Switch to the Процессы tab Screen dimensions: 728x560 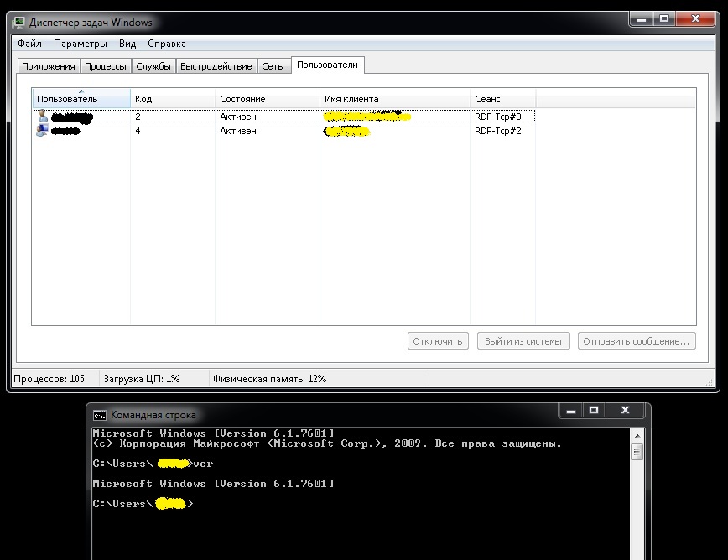click(106, 66)
